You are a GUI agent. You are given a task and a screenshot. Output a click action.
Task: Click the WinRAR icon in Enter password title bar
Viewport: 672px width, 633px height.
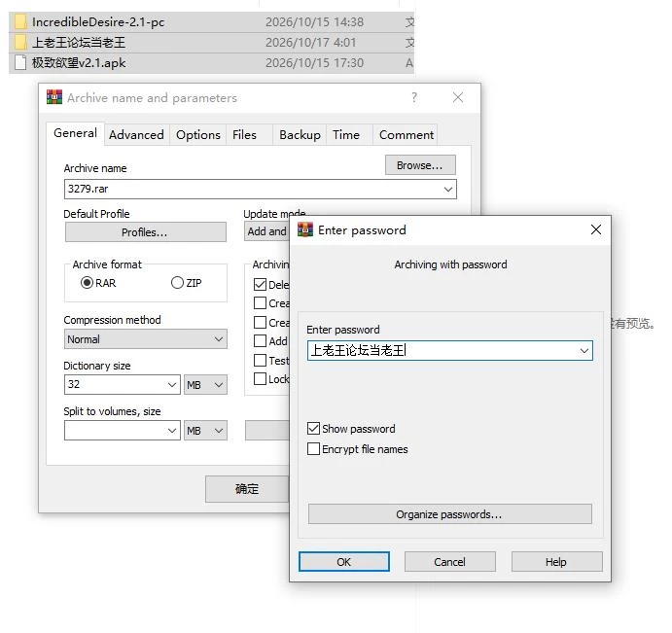tap(305, 229)
